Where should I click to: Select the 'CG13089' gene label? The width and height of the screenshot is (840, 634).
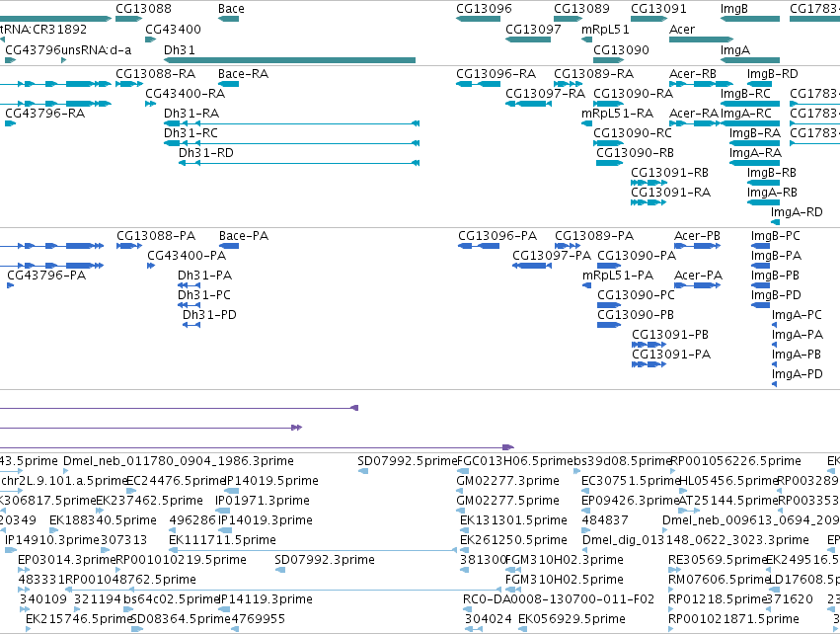click(x=581, y=9)
